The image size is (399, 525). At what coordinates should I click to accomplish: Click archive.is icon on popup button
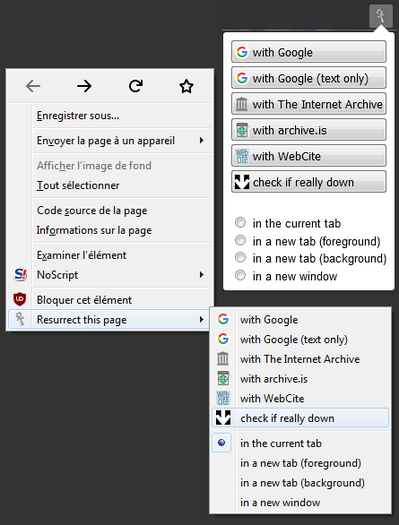[x=242, y=130]
